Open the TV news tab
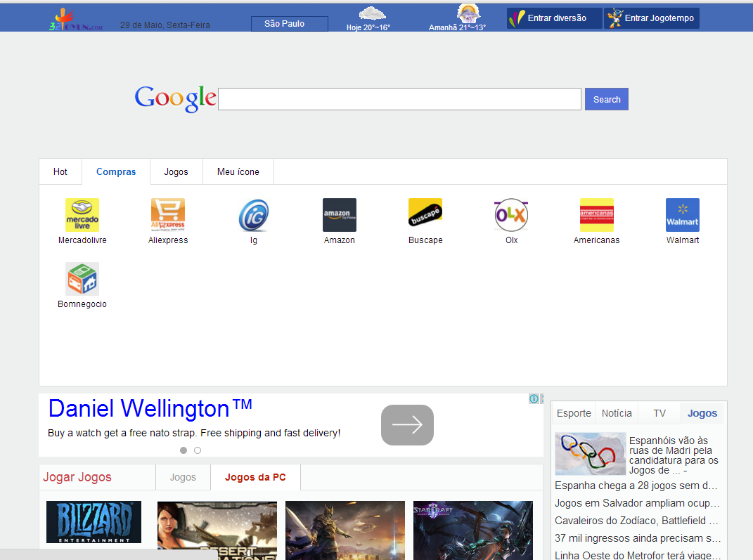 659,413
